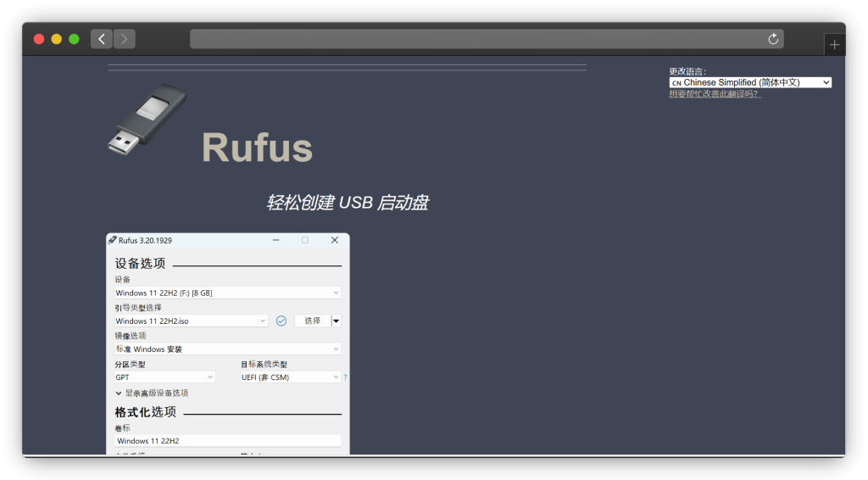868x480 pixels.
Task: Expand 显示高级设备选项 section
Action: pos(152,393)
